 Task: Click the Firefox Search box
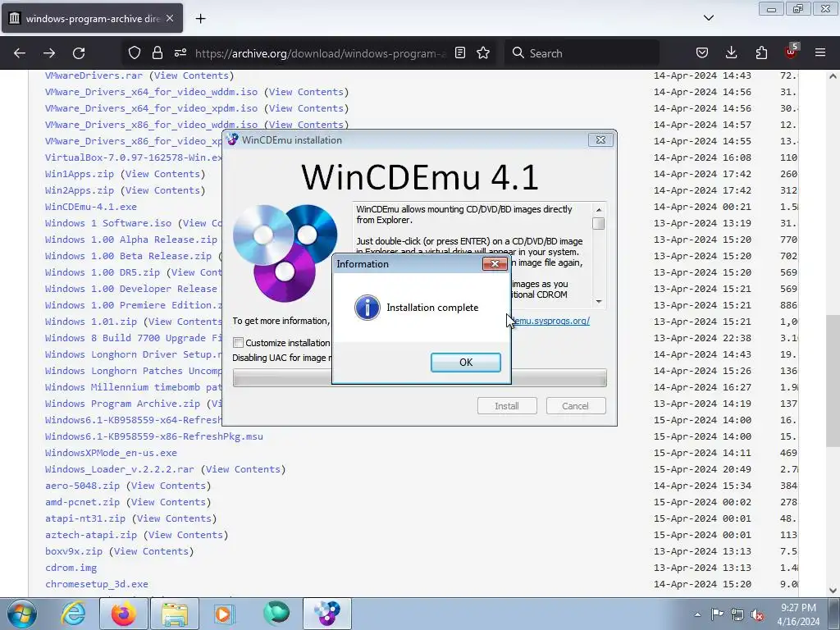(582, 53)
